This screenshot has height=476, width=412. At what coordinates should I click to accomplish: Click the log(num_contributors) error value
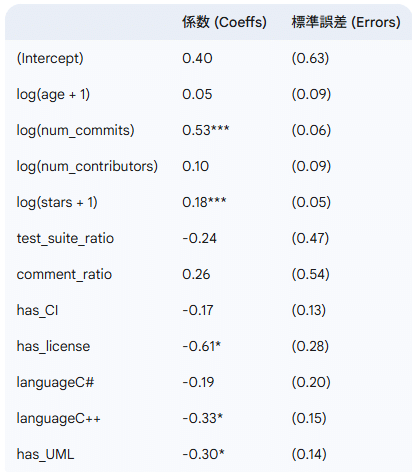point(311,166)
